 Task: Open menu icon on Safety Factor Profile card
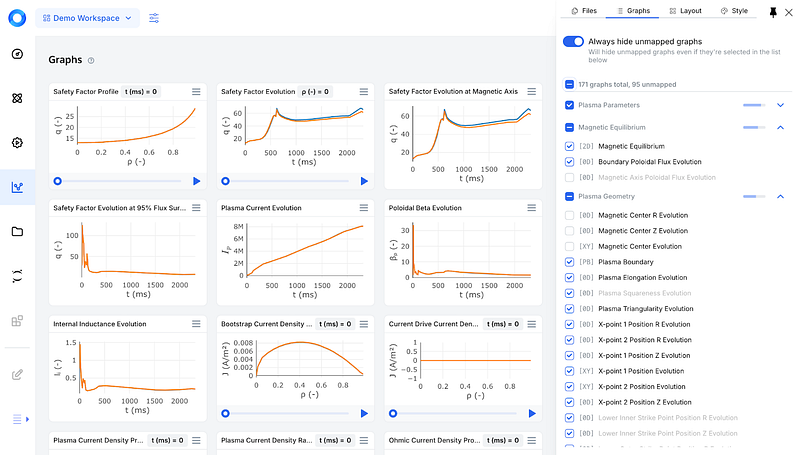tap(196, 92)
